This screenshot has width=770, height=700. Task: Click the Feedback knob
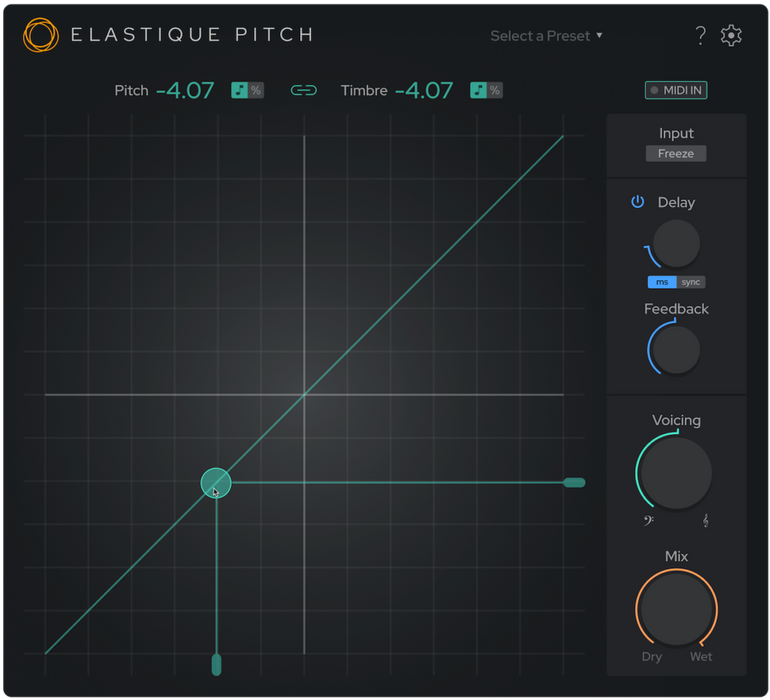[x=676, y=350]
